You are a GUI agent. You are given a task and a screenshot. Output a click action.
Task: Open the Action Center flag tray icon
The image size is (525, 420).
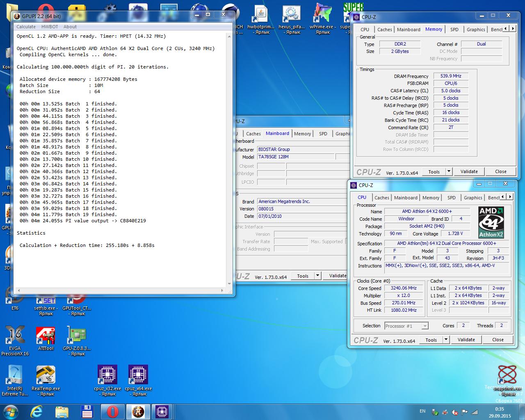coord(465,412)
